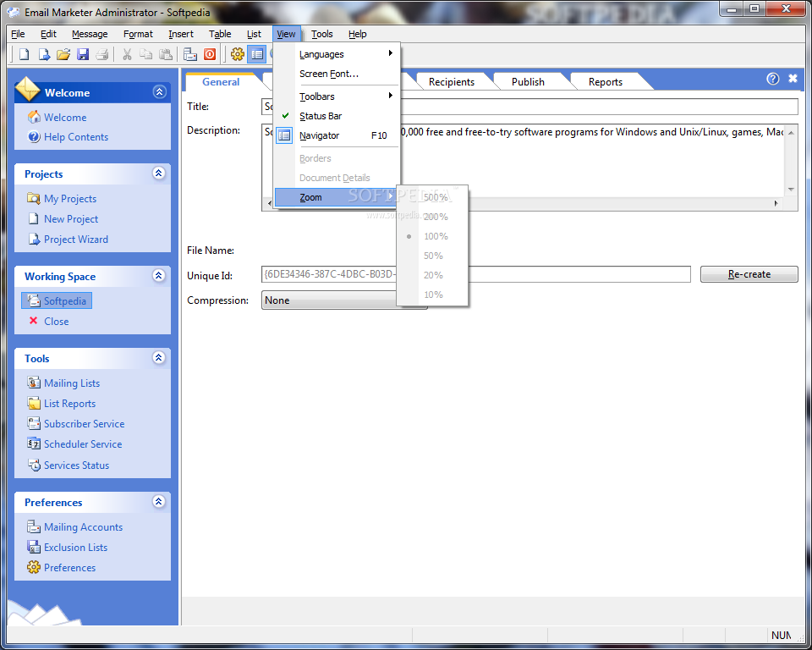This screenshot has width=812, height=650.
Task: Open Screen Font dialog
Action: coord(337,74)
